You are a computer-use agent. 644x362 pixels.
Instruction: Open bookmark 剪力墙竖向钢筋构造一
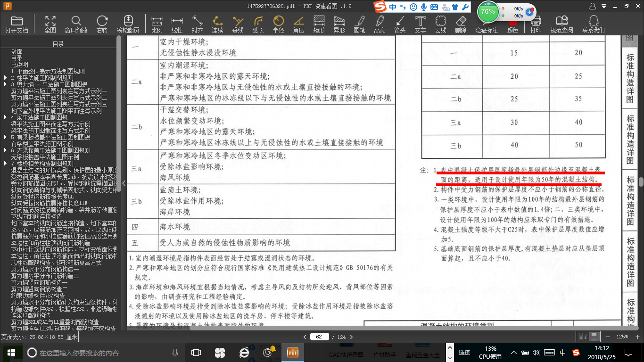(x=40, y=282)
